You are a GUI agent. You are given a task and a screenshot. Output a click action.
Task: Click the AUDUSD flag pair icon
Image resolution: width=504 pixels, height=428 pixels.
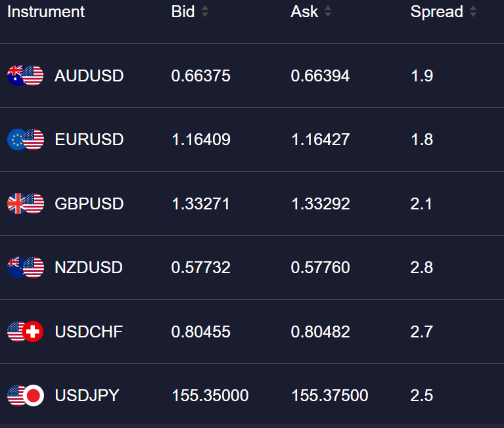click(x=25, y=75)
